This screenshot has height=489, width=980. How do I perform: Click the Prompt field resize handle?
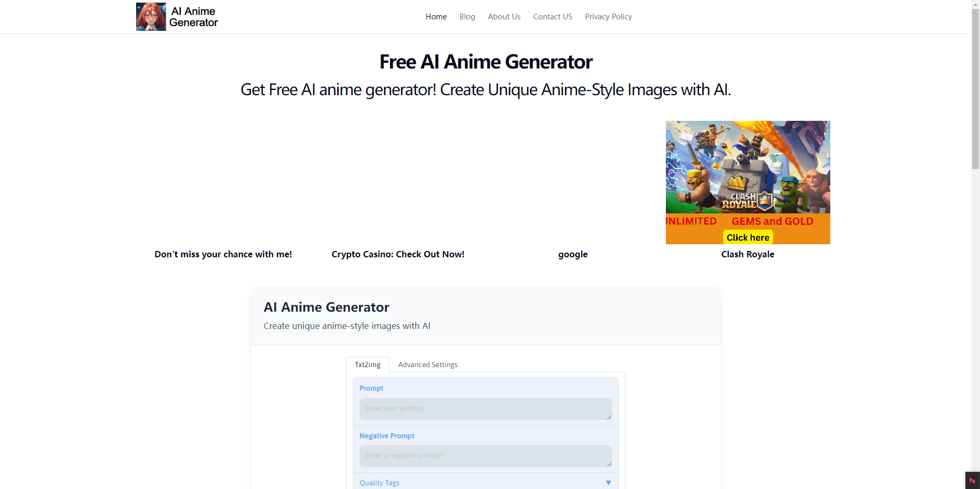coord(609,417)
